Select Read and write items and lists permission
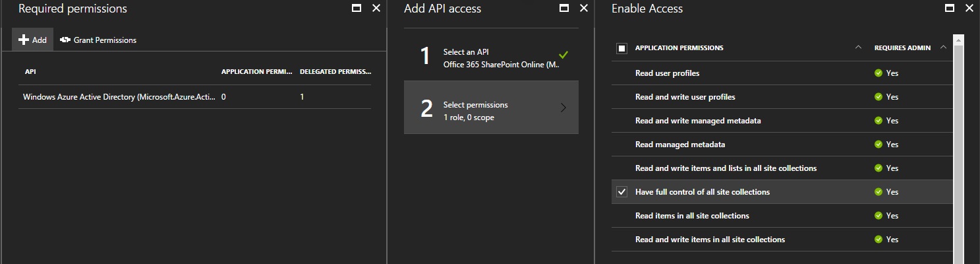 pos(782,168)
